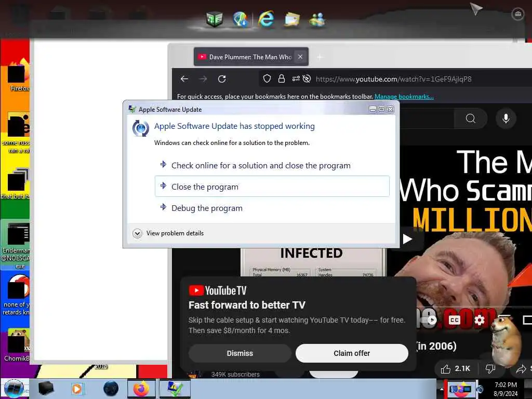Open the folder icon in top dock
Viewport: 532px width, 399px height.
tap(292, 19)
